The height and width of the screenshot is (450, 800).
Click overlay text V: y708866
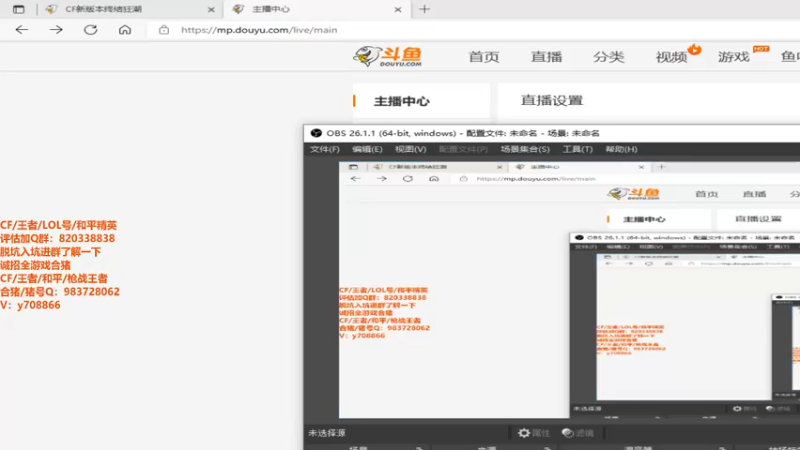point(30,305)
